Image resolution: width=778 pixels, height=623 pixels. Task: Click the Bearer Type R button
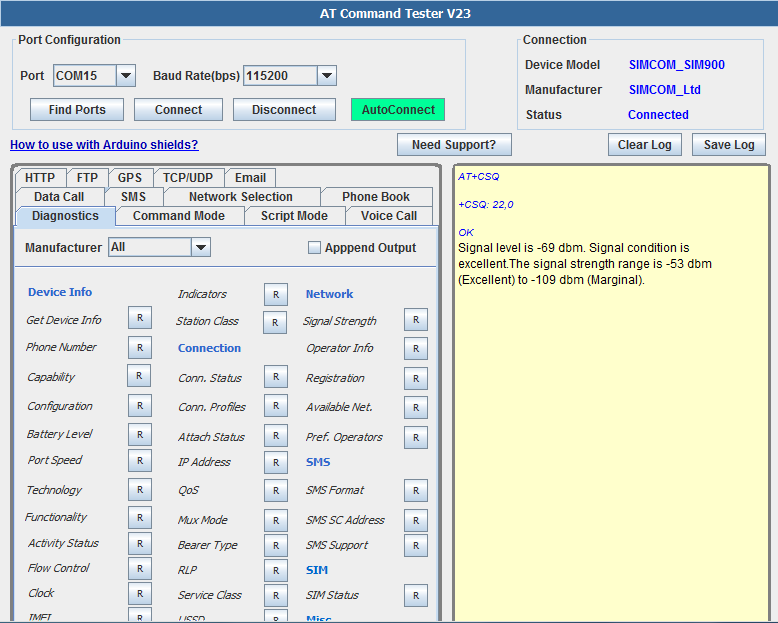point(276,546)
